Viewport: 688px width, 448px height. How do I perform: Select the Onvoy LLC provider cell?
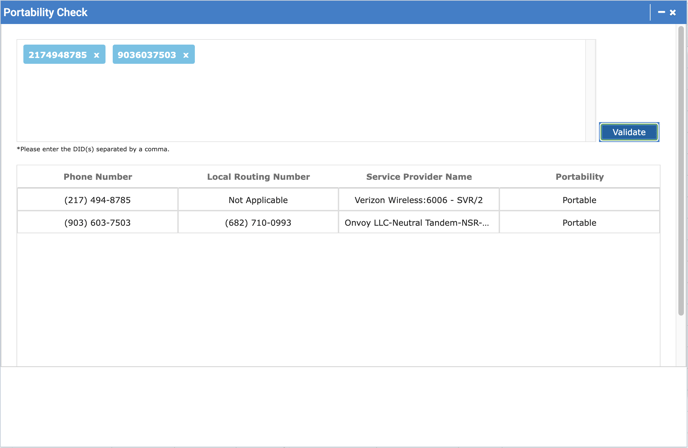click(417, 223)
